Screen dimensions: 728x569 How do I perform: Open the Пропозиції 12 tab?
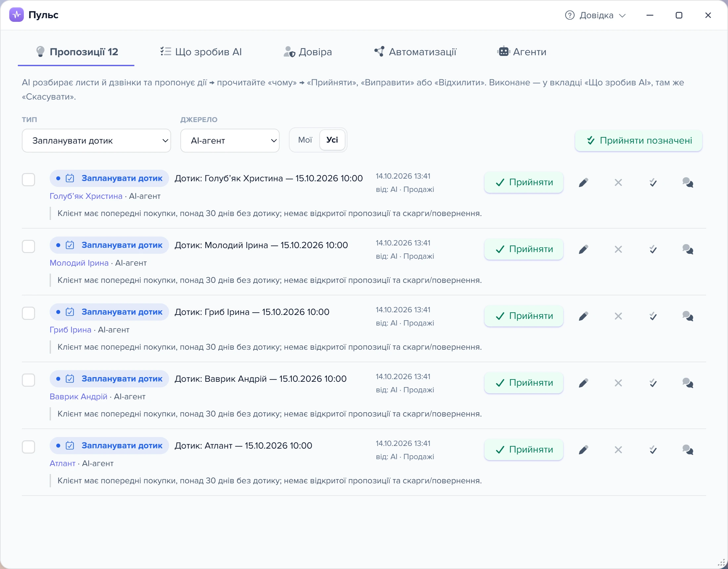point(76,52)
